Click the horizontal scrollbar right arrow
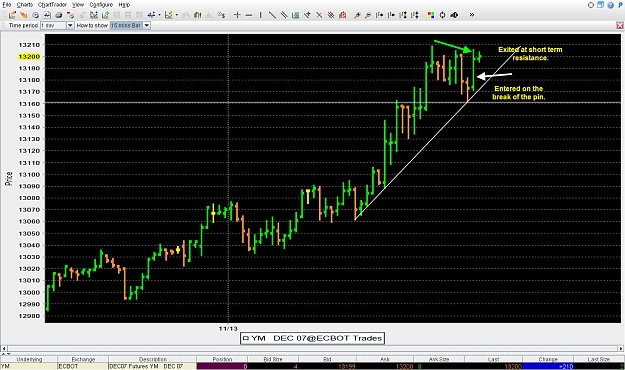Screen dimensions: 625x370 coord(621,349)
